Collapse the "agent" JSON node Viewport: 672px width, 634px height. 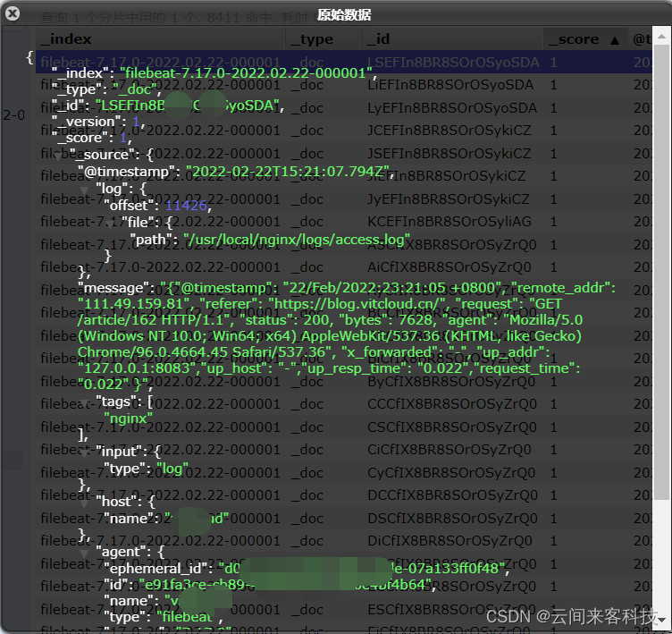(84, 553)
